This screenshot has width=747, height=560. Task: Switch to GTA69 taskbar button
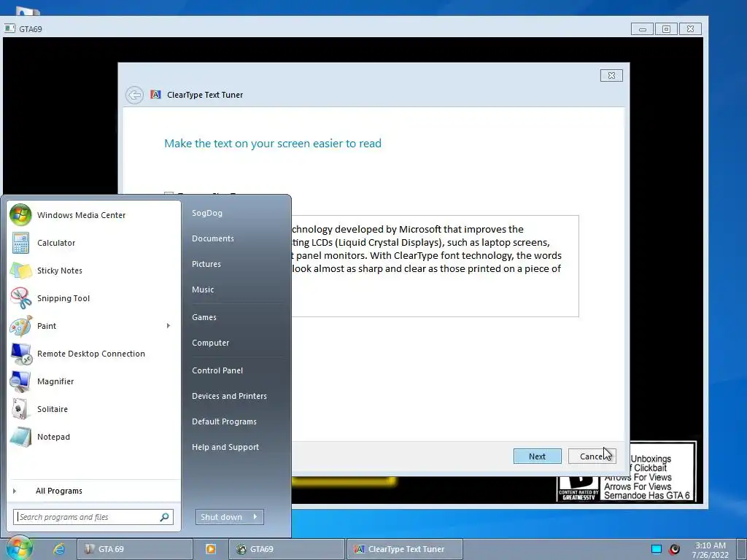coord(286,549)
